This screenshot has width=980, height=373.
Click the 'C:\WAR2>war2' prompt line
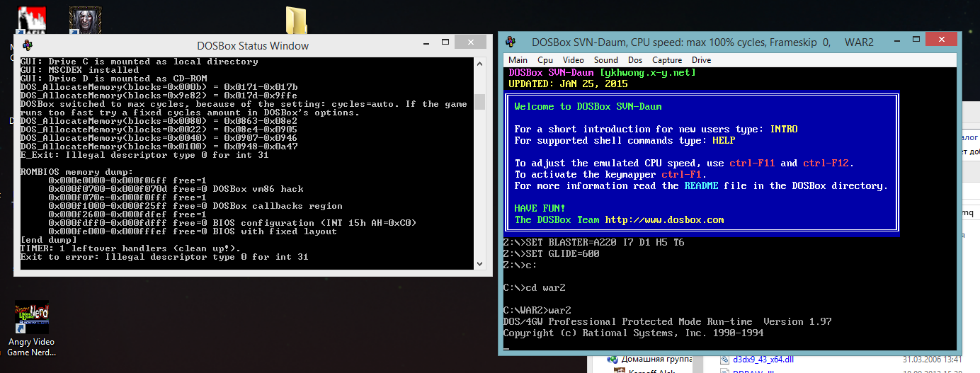point(537,310)
